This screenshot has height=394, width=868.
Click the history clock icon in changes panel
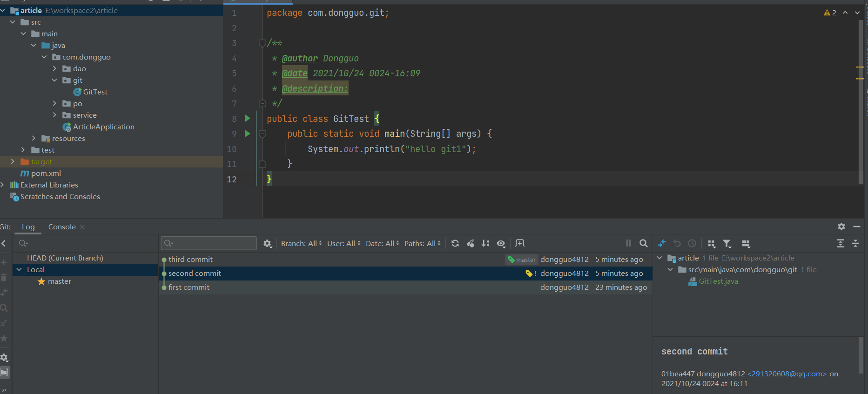click(692, 243)
